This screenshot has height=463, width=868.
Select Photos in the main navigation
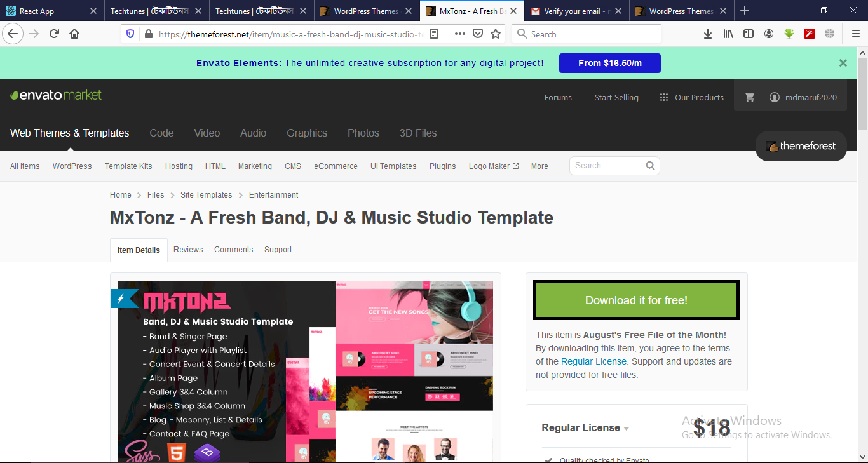(x=363, y=133)
